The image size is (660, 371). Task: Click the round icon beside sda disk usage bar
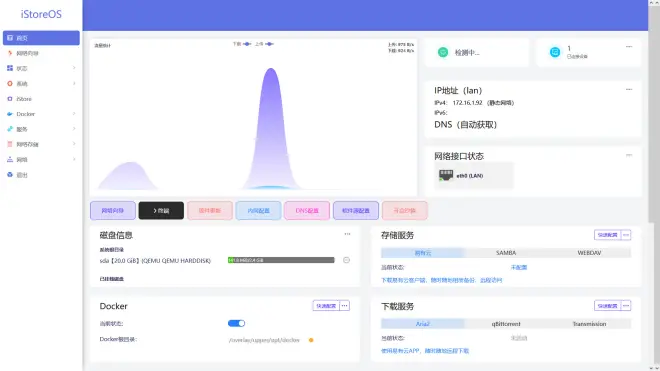coord(346,260)
